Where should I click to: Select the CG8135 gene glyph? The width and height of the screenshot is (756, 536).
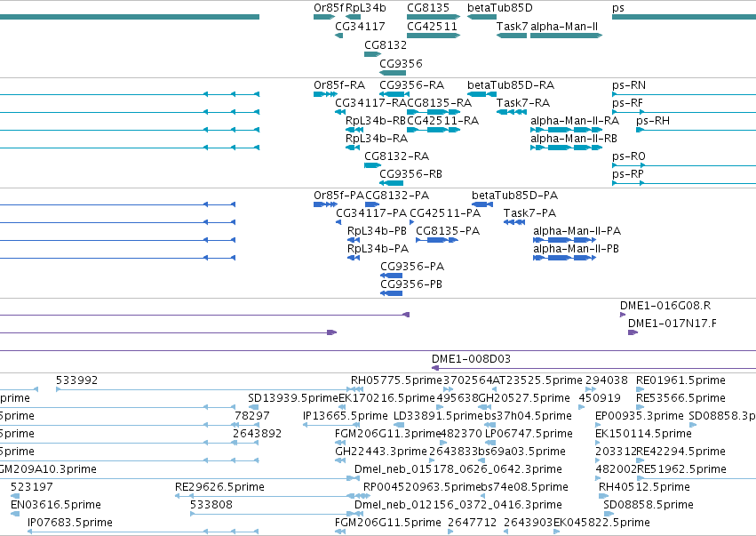point(434,17)
